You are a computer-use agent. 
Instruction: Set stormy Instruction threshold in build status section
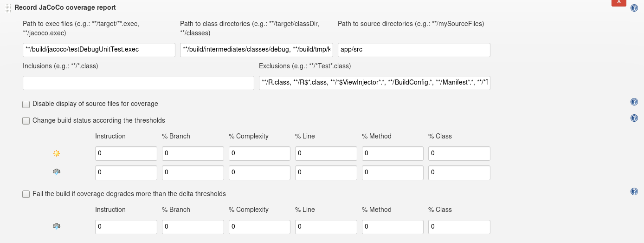coord(126,172)
